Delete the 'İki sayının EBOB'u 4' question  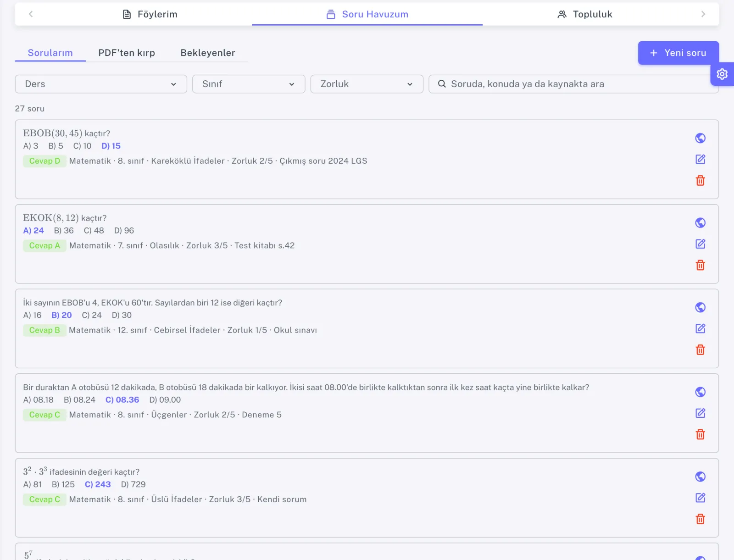coord(700,349)
